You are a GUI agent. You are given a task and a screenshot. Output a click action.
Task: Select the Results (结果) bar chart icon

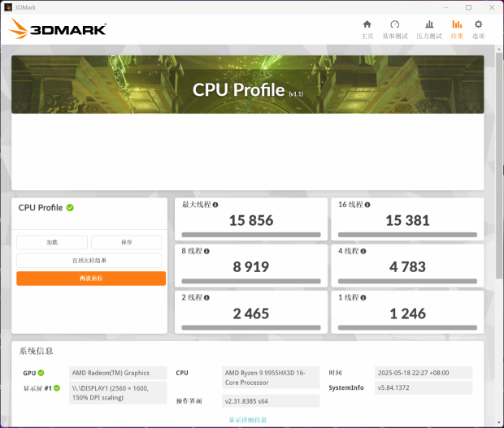coord(457,24)
